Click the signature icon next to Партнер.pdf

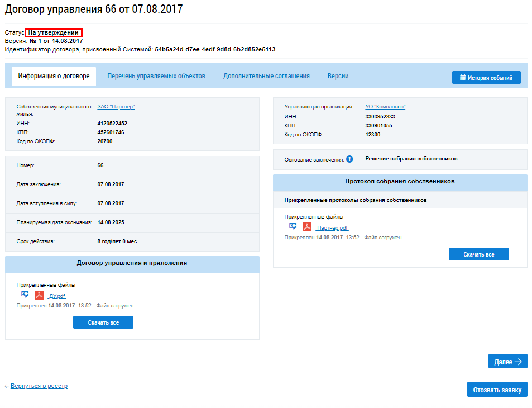[293, 226]
